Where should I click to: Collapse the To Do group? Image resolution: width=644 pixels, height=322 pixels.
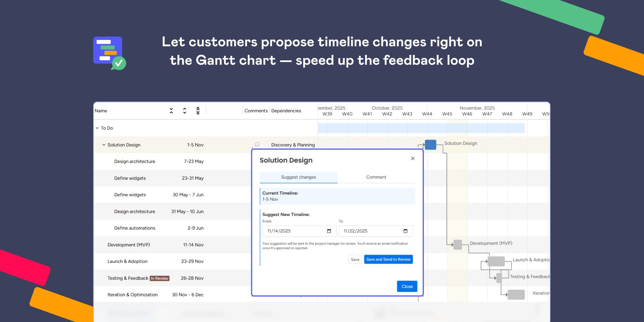97,128
